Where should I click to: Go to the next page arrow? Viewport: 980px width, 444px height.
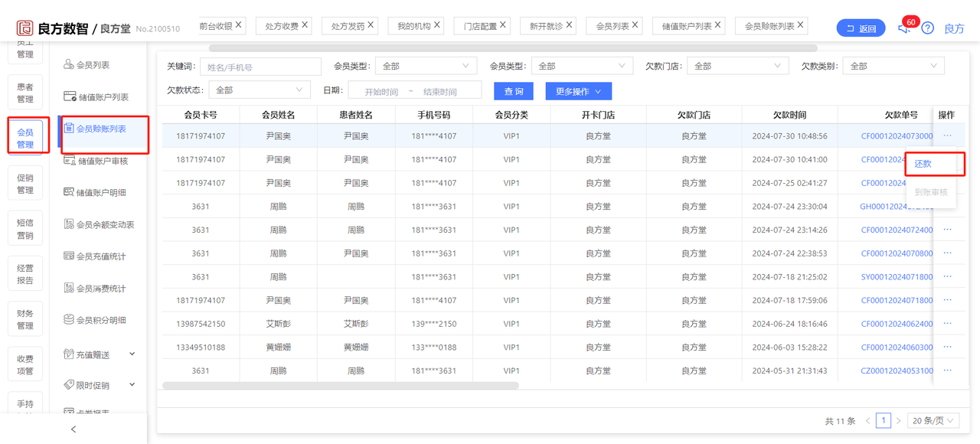pos(899,421)
